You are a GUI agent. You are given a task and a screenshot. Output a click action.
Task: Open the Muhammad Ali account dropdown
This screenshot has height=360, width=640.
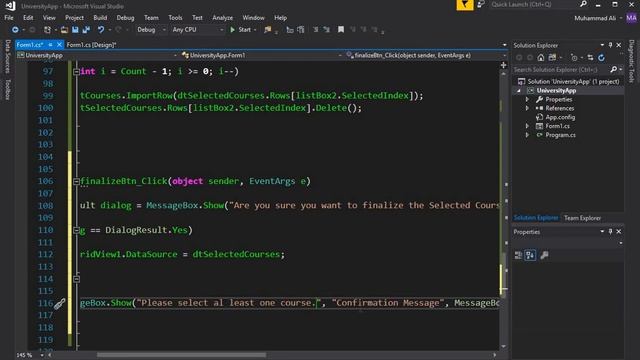point(598,18)
